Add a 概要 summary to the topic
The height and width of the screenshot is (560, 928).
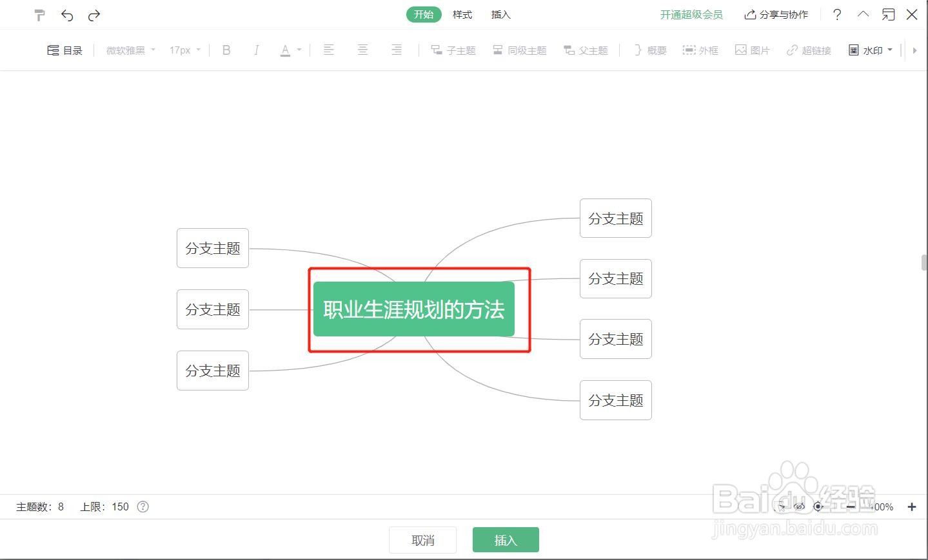(x=648, y=50)
